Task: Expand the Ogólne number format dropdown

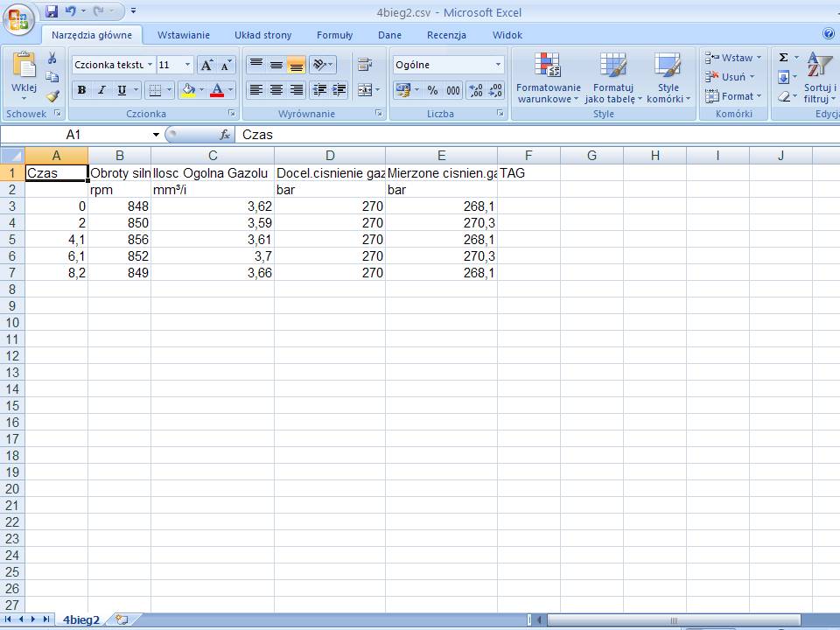Action: tap(498, 65)
